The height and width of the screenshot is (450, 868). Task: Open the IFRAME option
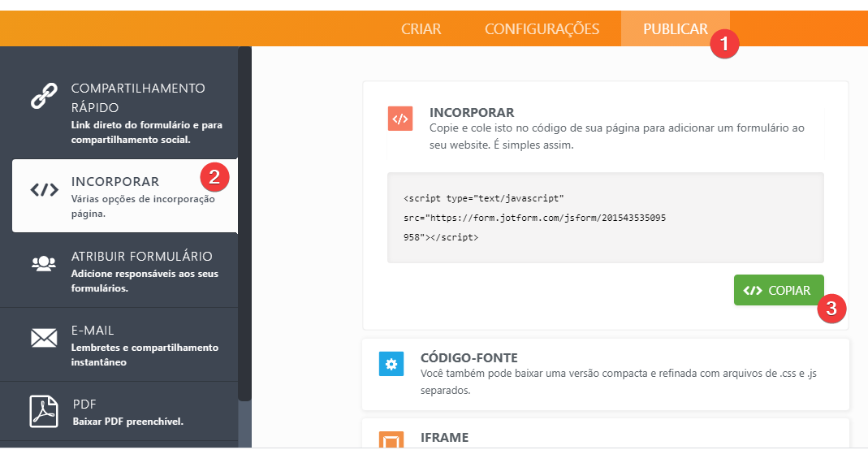(606, 434)
